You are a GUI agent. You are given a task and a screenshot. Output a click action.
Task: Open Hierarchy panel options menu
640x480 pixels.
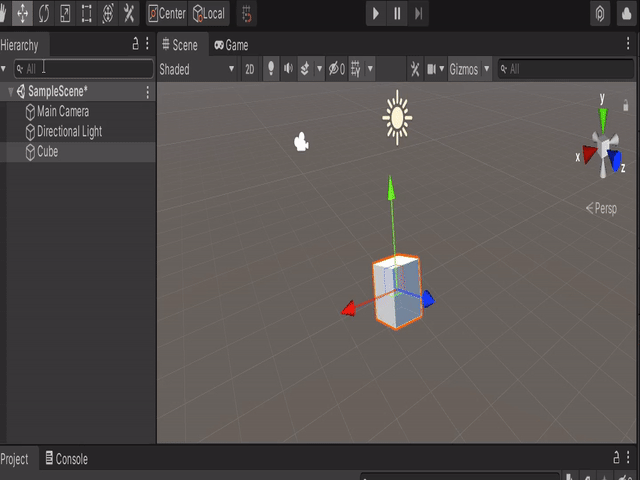147,44
